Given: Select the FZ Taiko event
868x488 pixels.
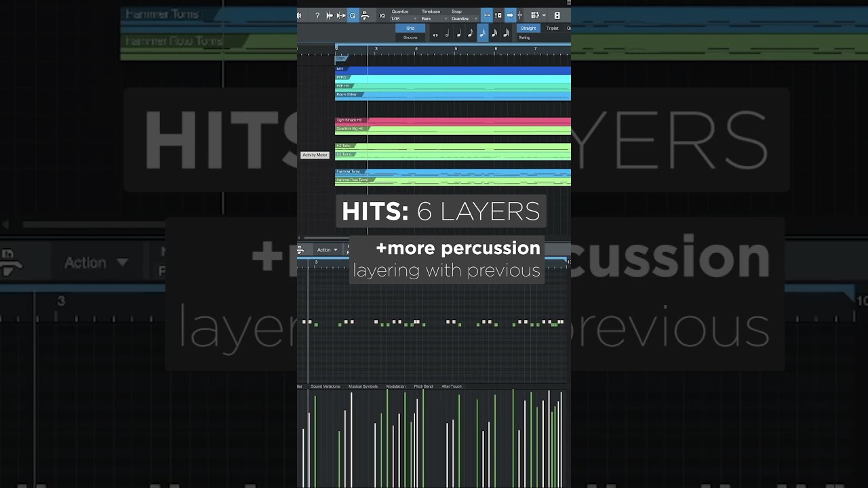Looking at the screenshot, I should (453, 146).
